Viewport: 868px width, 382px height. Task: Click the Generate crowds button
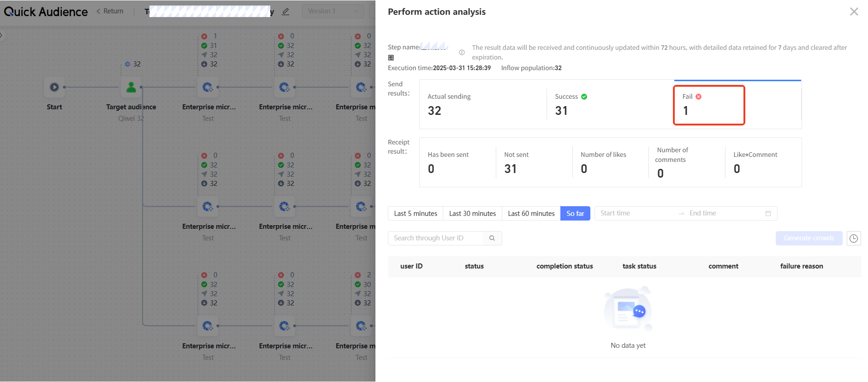[x=809, y=238]
